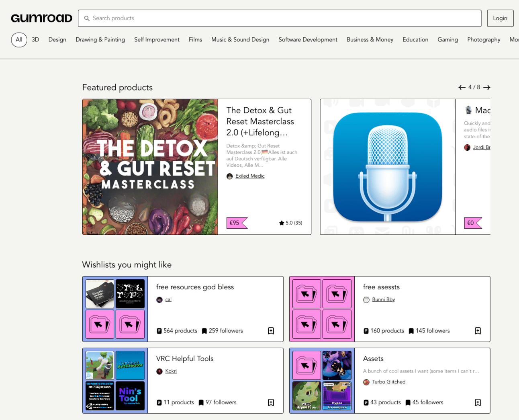Save the 'free asessts' wishlist
Viewport: 519px width, 420px height.
[478, 331]
